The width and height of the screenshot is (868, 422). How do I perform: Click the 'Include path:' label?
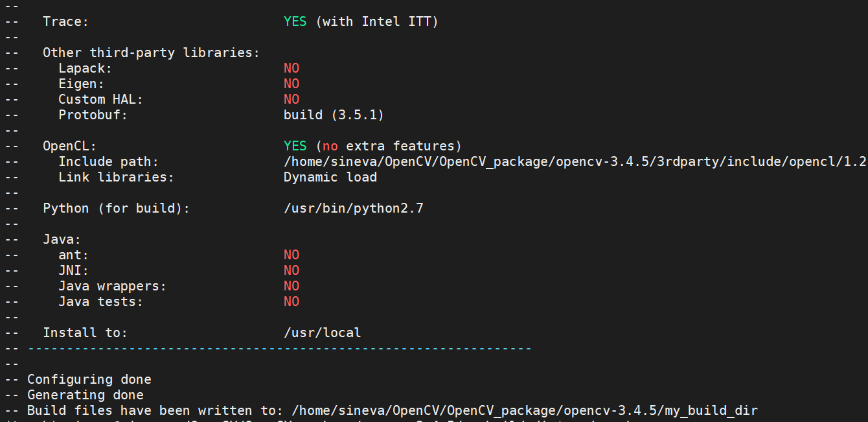click(109, 161)
